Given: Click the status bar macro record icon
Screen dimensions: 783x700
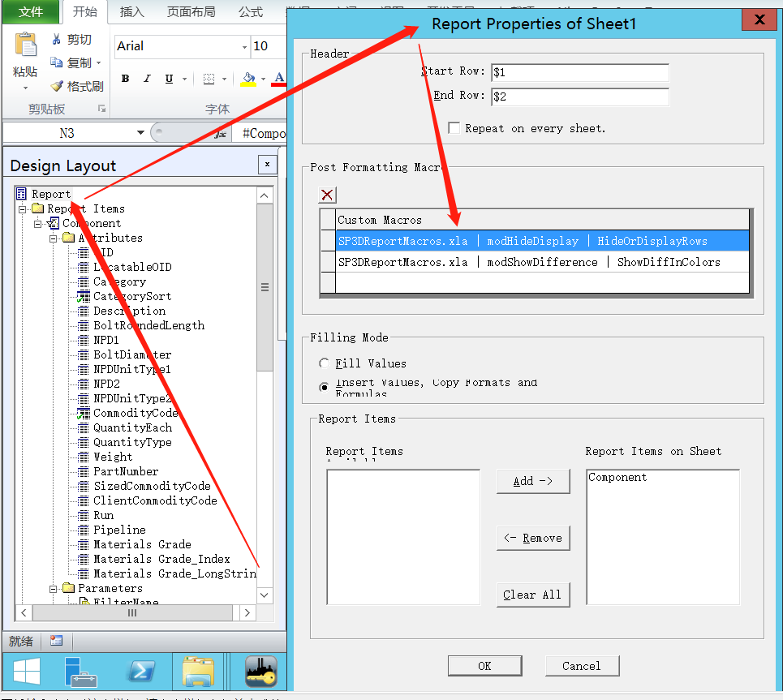Looking at the screenshot, I should (57, 641).
